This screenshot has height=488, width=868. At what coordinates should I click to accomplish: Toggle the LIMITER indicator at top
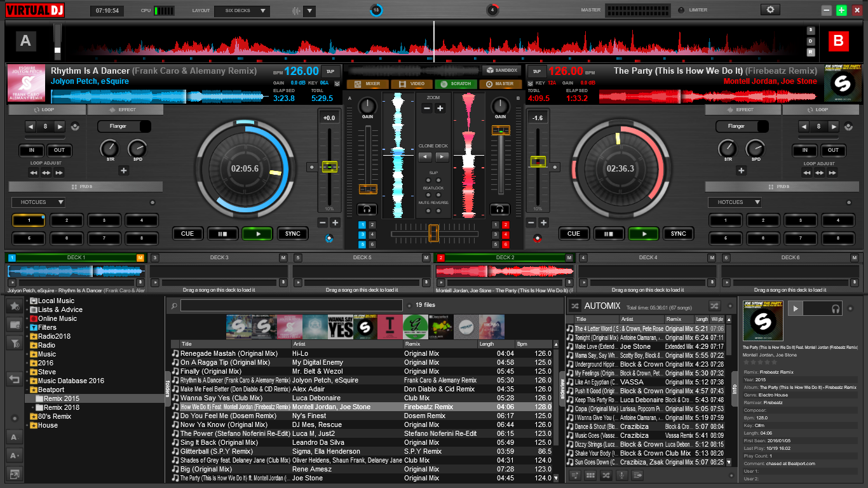point(681,10)
